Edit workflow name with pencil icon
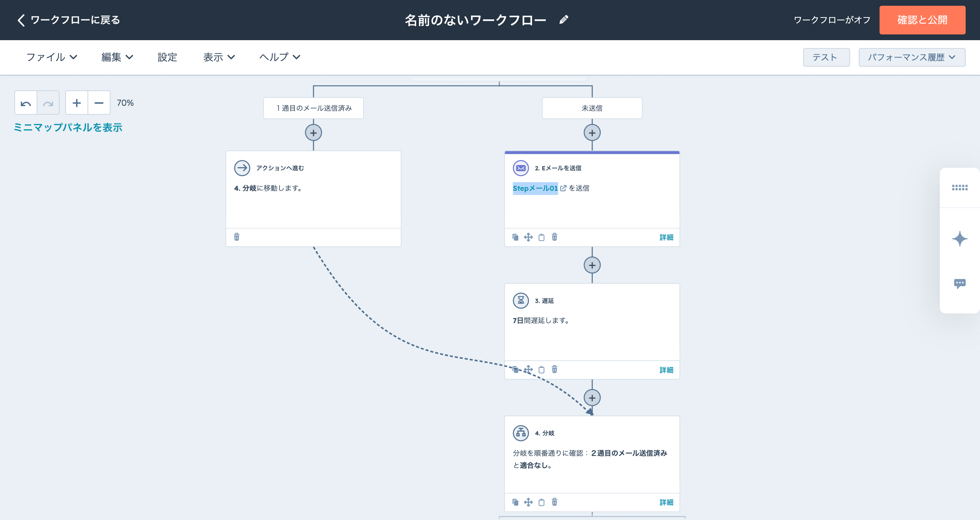Image resolution: width=980 pixels, height=520 pixels. [564, 20]
